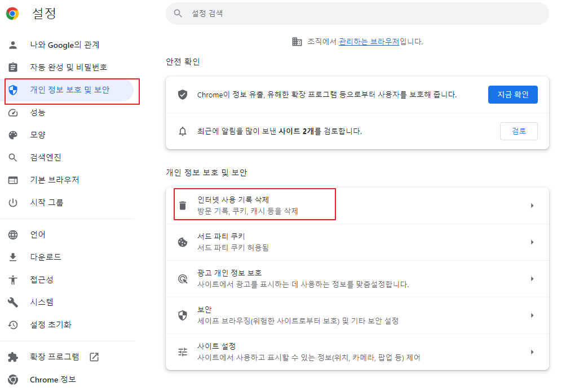Click the restore clock icon for 설정 초기화
This screenshot has height=392, width=588.
coord(13,324)
